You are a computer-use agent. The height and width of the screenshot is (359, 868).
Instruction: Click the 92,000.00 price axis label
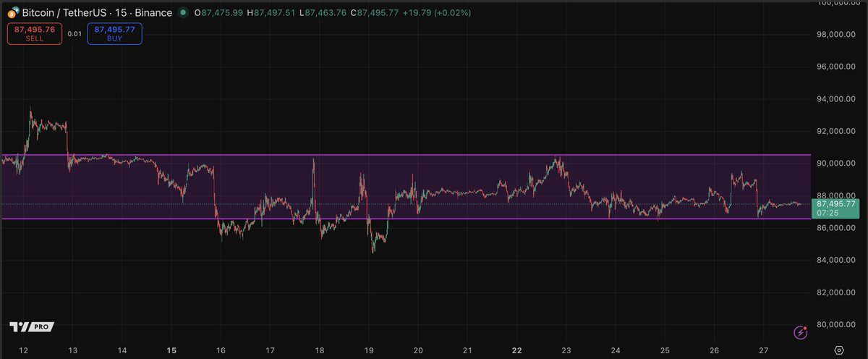pos(838,131)
